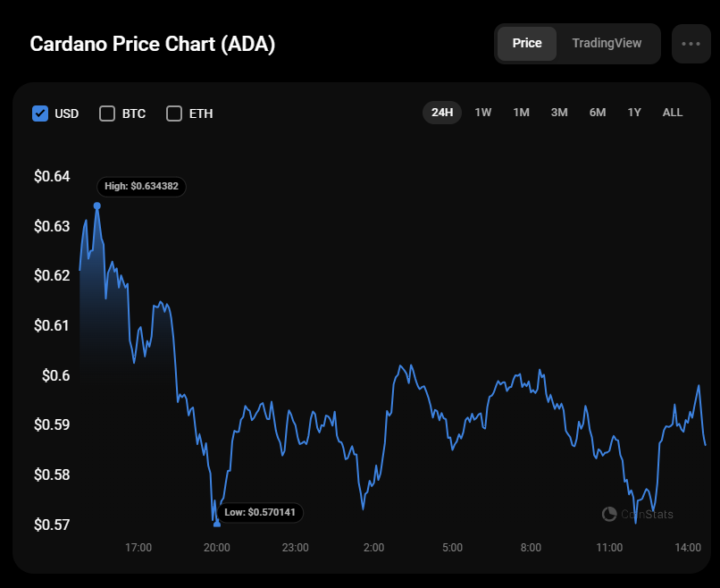Image resolution: width=720 pixels, height=588 pixels.
Task: Click the High price marker dot
Action: (x=97, y=206)
